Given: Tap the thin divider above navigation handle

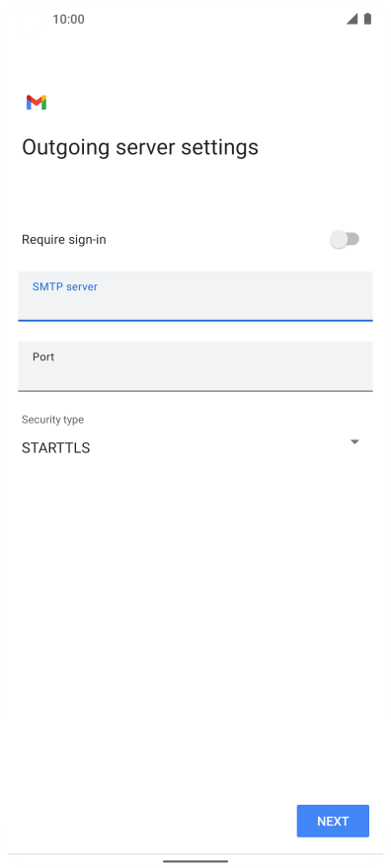Looking at the screenshot, I should [195, 853].
